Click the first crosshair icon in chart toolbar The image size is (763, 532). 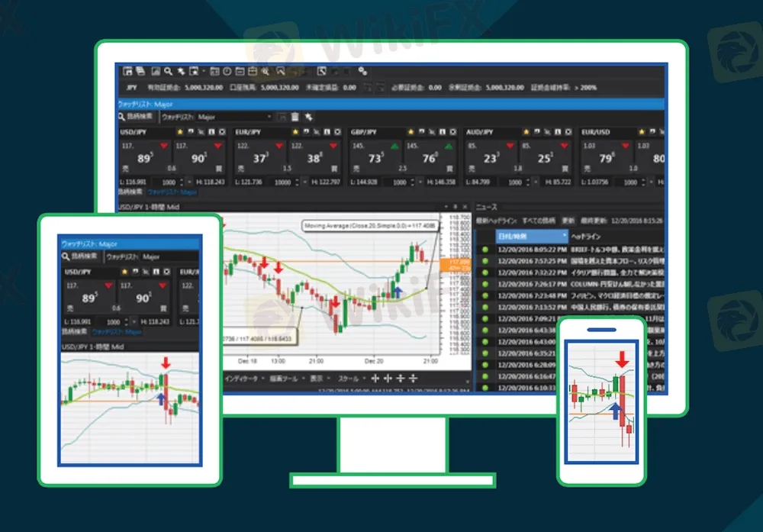(375, 378)
